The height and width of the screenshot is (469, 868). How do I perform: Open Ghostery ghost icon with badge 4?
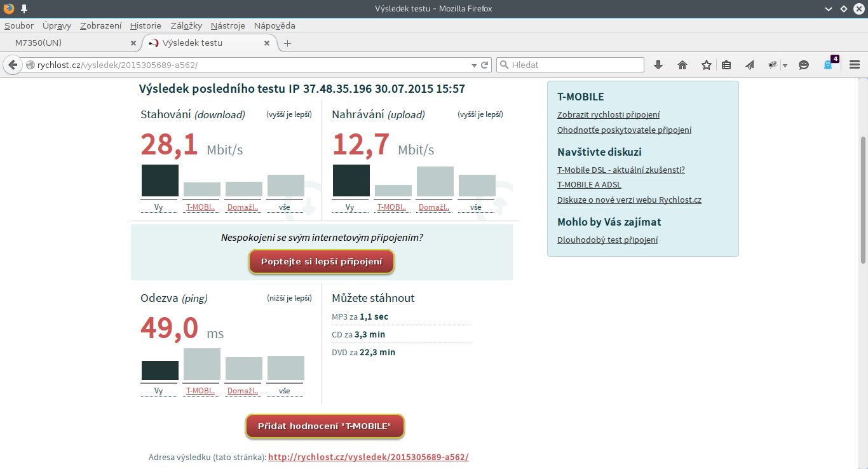click(x=829, y=64)
